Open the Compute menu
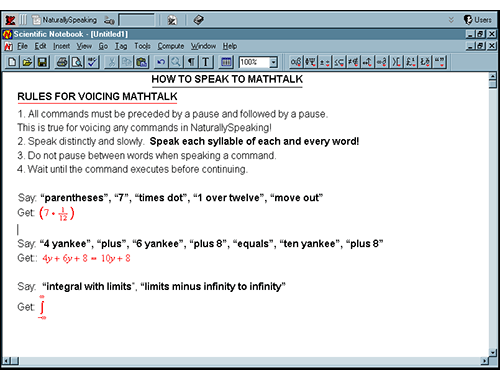Screen dimensions: 500x381 tap(171, 46)
